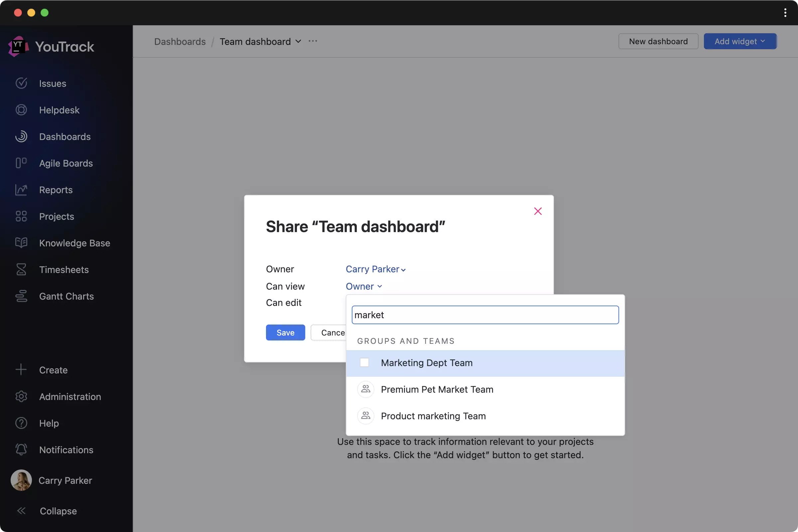Select Dashboards breadcrumb menu item
Viewport: 798px width, 532px height.
point(179,41)
